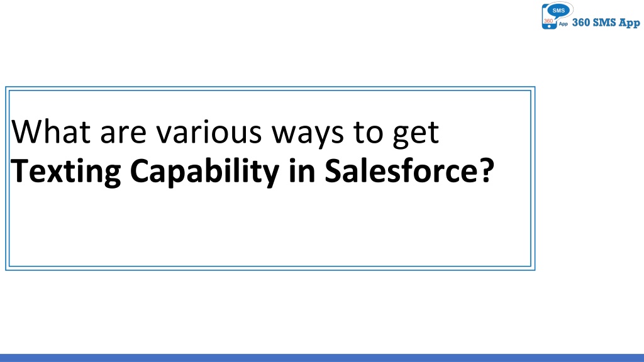Screen dimensions: 644x362
Task: Click the blue footer bar of the slide
Action: [322, 358]
